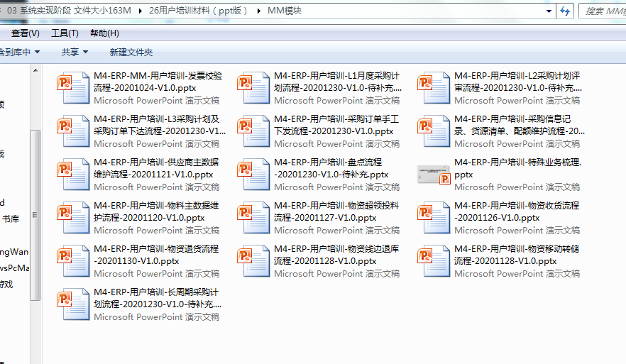The image size is (626, 364).
Task: Open the 查看(V) menu
Action: point(25,33)
